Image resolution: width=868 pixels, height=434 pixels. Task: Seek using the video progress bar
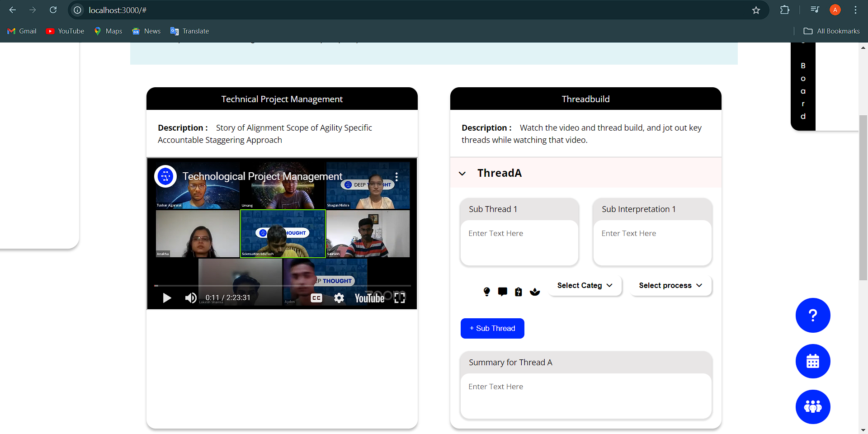[282, 286]
